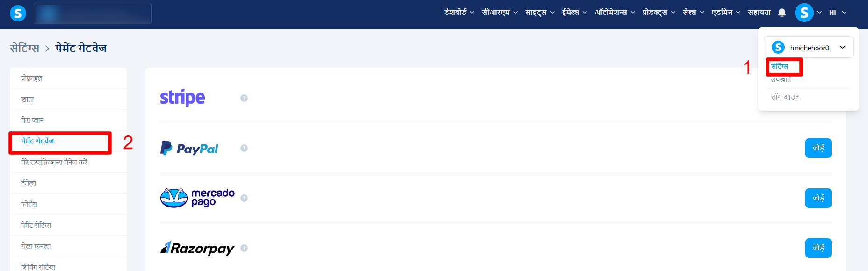Viewport: 868px width, 271px height.
Task: Open खाता in the settings sidebar
Action: click(68, 99)
